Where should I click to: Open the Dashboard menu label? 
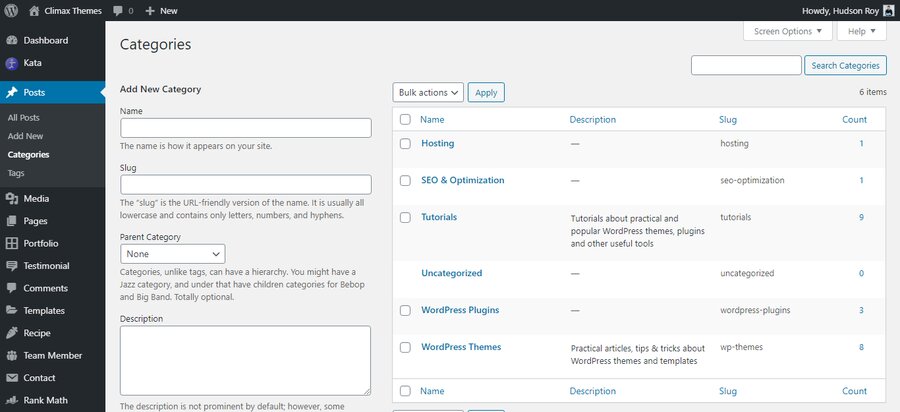pyautogui.click(x=46, y=40)
